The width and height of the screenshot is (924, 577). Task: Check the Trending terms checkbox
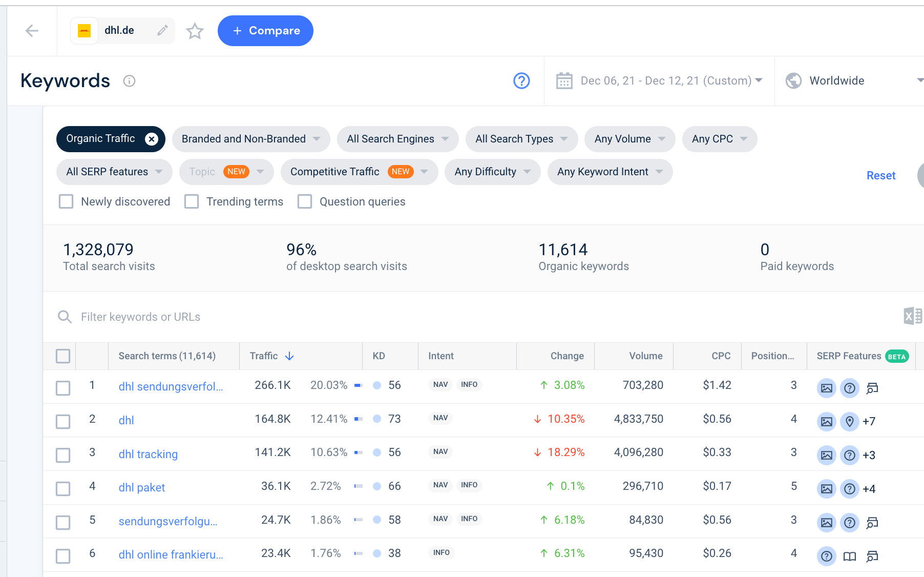click(192, 201)
